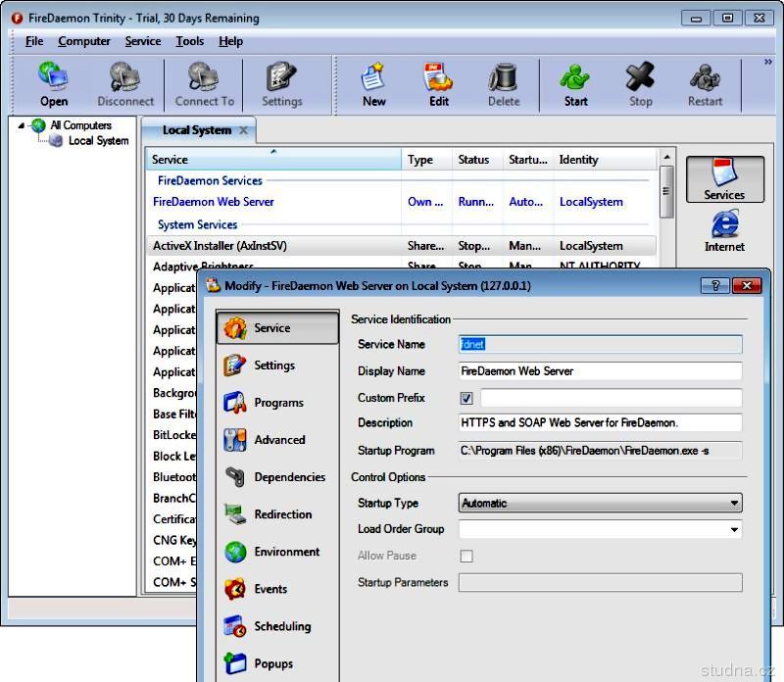Viewport: 784px width, 682px height.
Task: Click the Edit service toolbar icon
Action: [438, 83]
